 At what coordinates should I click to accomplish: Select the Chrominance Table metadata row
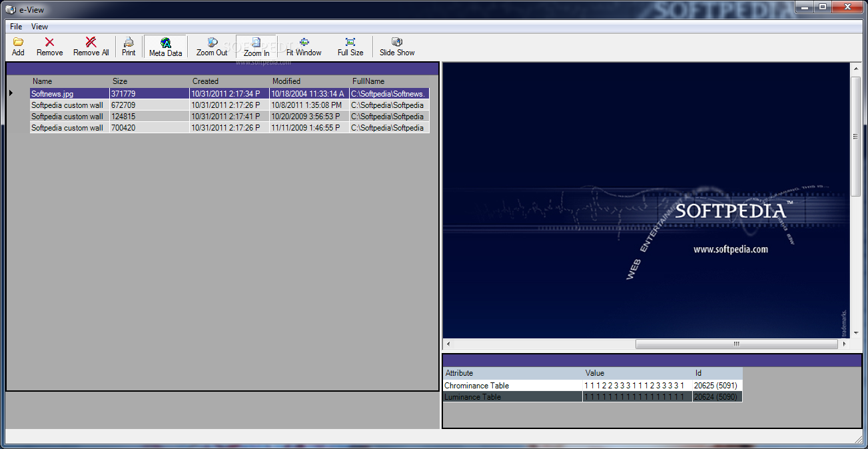click(x=592, y=386)
